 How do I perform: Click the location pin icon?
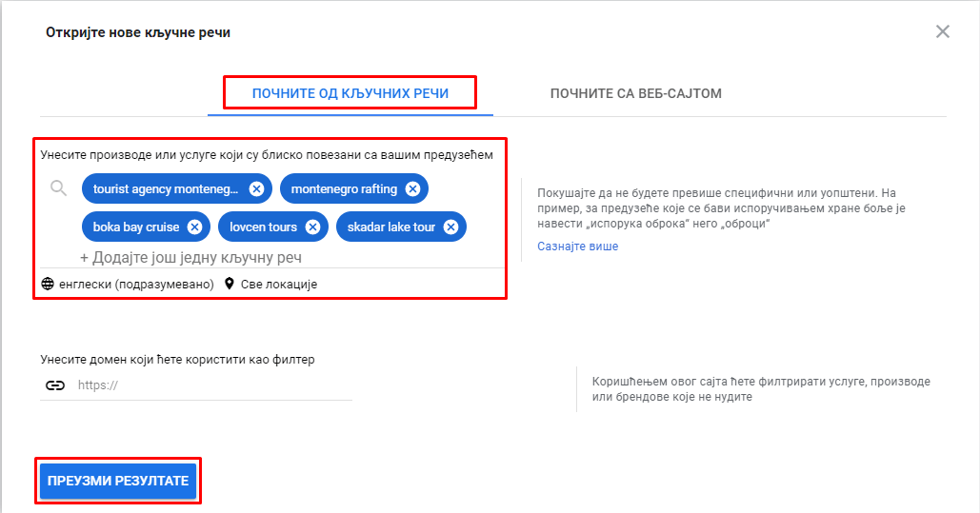(x=230, y=284)
